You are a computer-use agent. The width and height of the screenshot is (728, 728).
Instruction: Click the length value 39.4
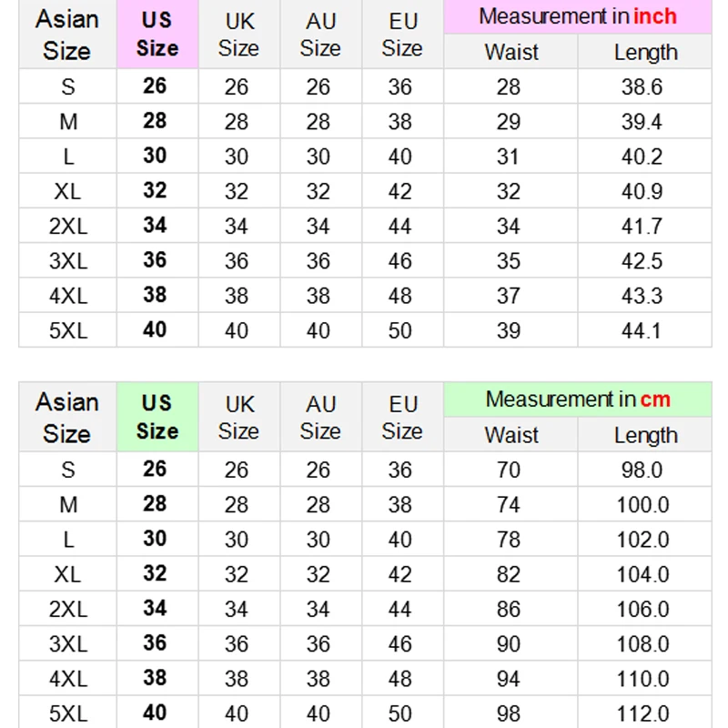click(644, 121)
